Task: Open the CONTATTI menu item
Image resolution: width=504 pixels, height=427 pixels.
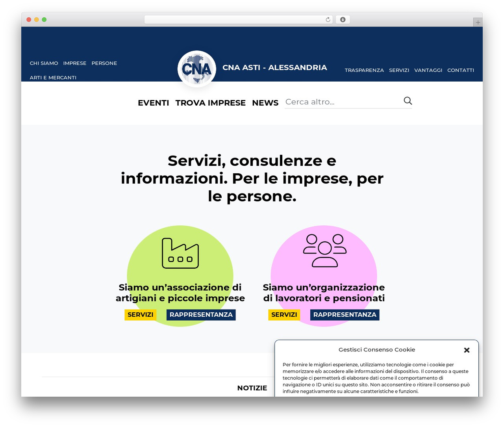Action: pos(461,70)
